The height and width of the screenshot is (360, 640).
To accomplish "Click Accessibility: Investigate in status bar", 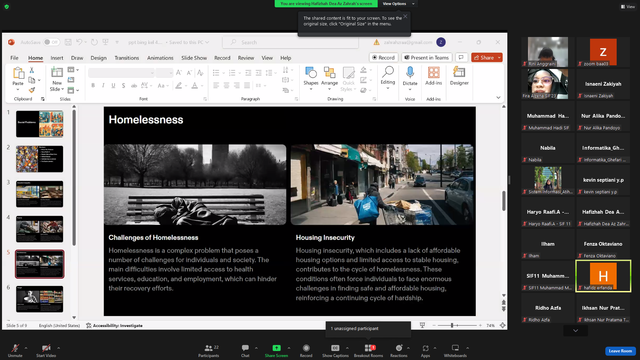I will pos(114,326).
